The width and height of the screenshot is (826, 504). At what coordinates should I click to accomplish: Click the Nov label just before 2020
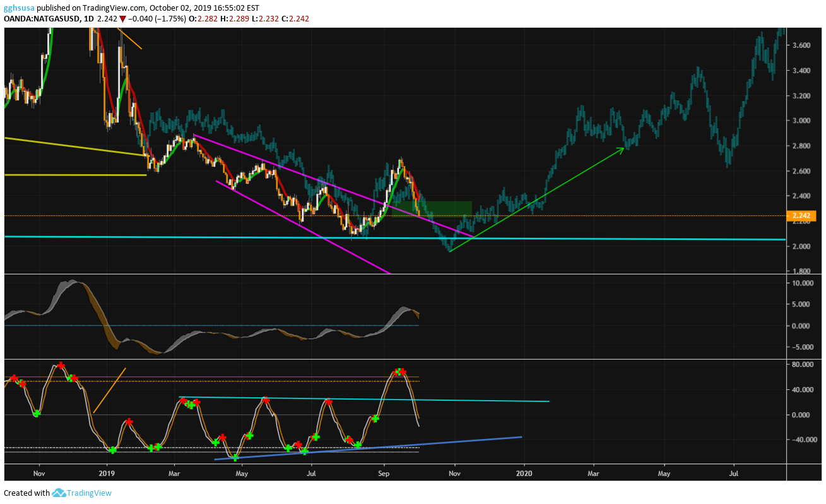click(x=453, y=472)
